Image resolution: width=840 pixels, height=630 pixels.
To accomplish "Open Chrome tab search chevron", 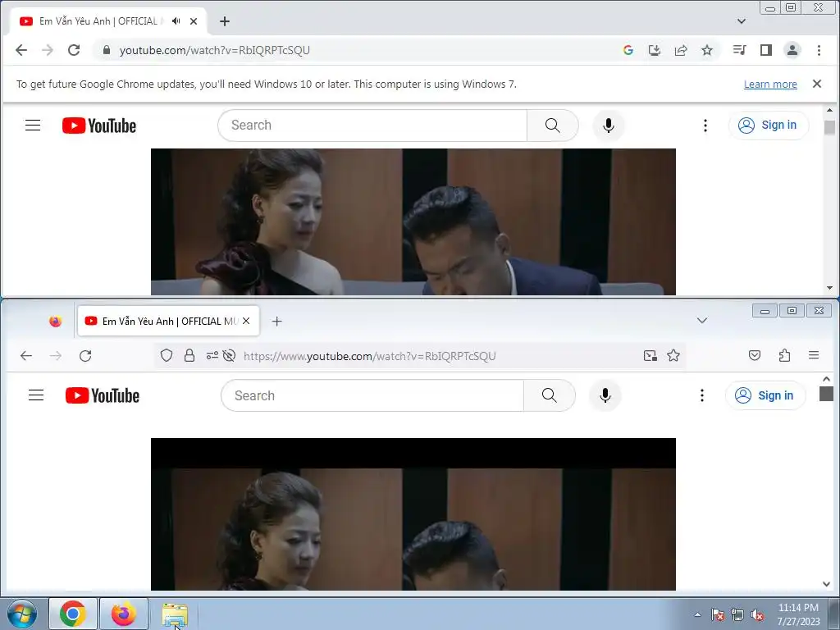I will [742, 21].
